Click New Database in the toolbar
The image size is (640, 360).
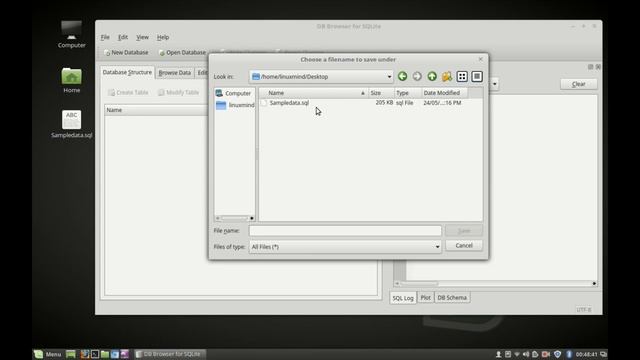pyautogui.click(x=126, y=53)
